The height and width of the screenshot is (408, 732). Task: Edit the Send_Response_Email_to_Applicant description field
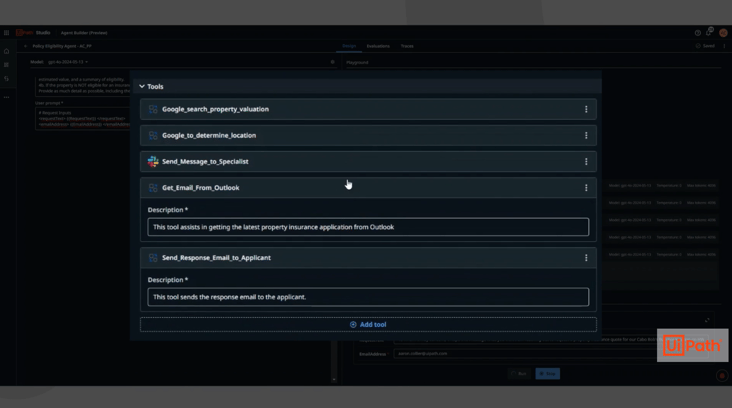click(x=368, y=297)
